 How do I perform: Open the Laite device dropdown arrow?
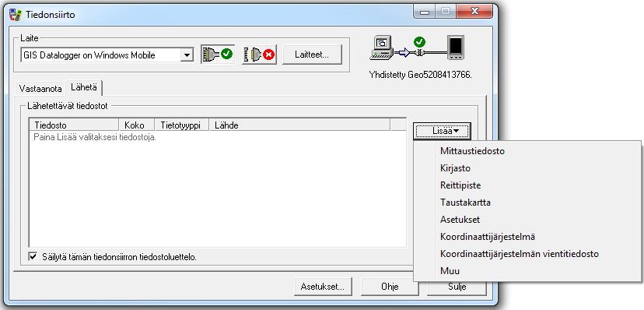(x=187, y=55)
